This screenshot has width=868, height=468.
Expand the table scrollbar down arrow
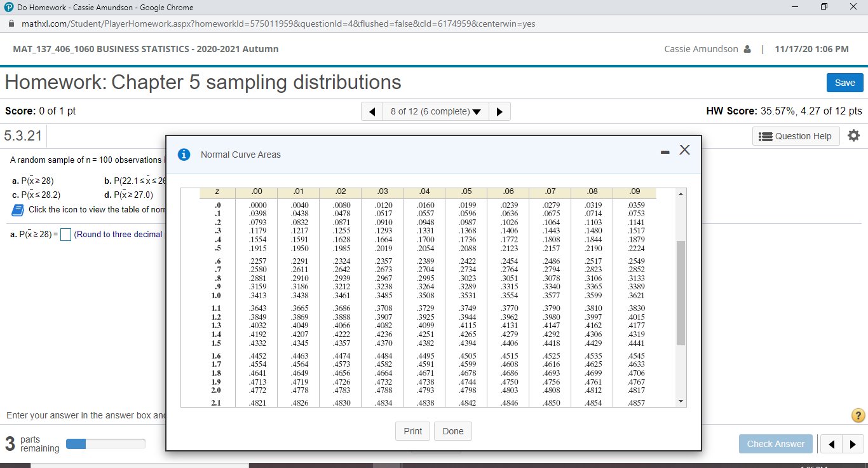[680, 400]
